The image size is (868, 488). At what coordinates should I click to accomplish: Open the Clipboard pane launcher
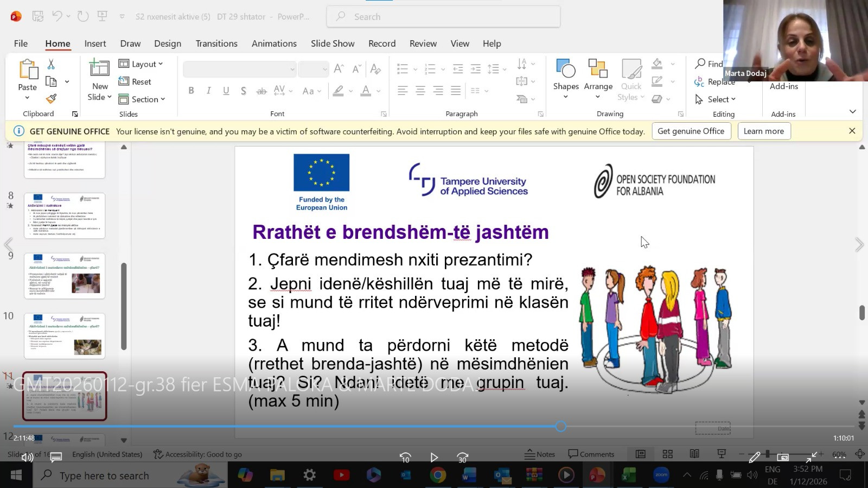point(75,114)
